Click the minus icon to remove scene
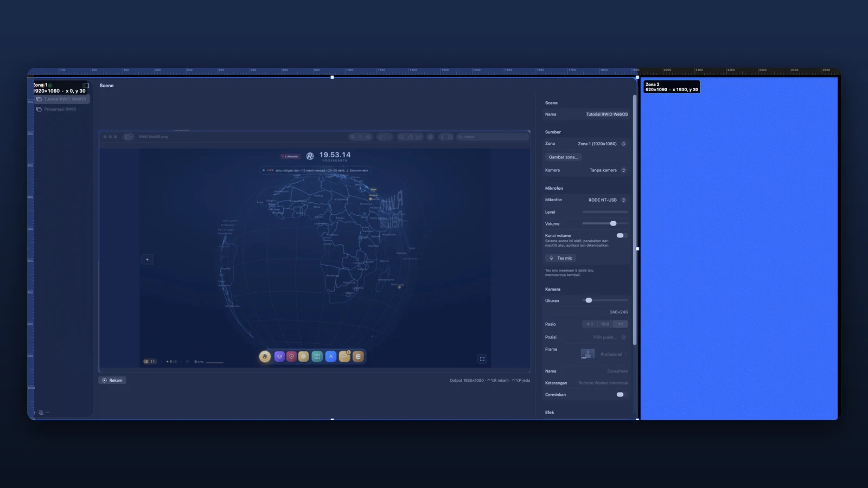 pos(48,413)
